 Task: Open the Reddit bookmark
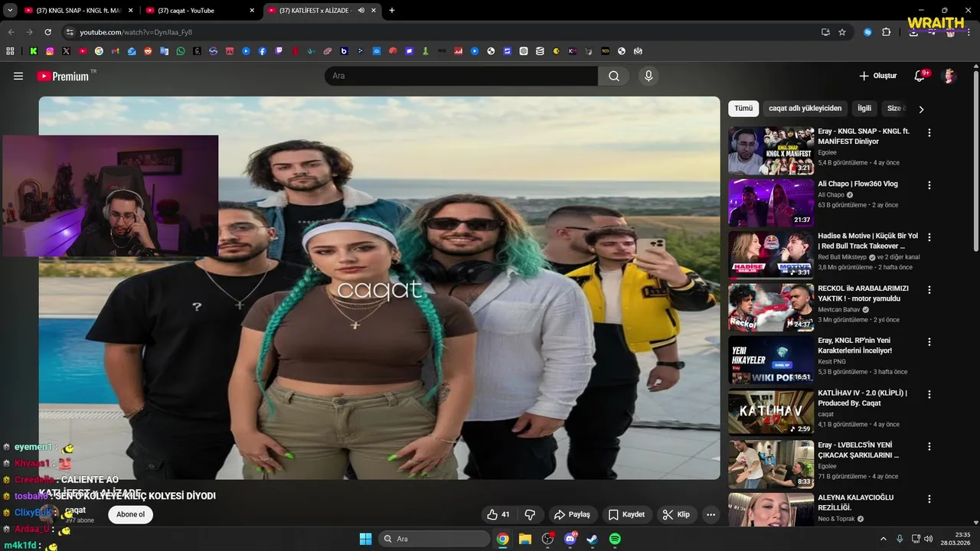coord(148,51)
